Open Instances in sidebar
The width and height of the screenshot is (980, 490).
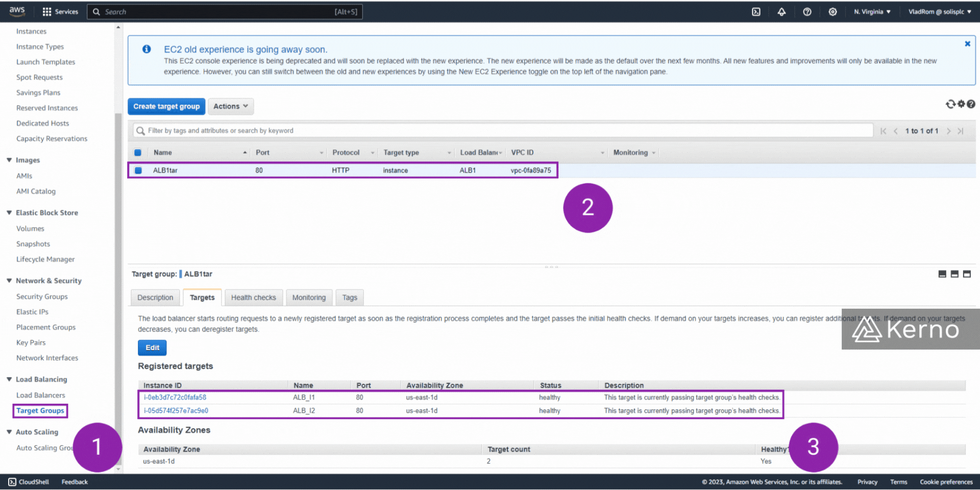(31, 31)
